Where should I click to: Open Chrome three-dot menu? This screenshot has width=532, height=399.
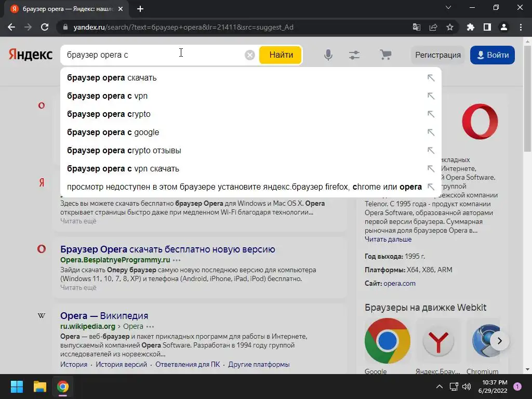(x=521, y=27)
